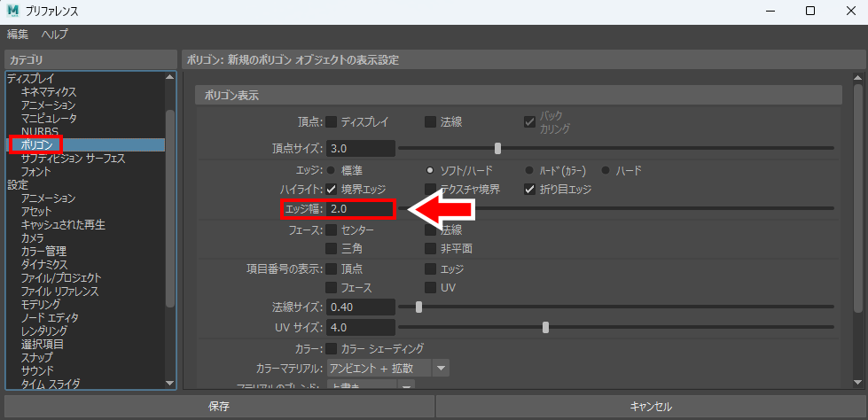Click category list scroll up arrow

[x=170, y=78]
